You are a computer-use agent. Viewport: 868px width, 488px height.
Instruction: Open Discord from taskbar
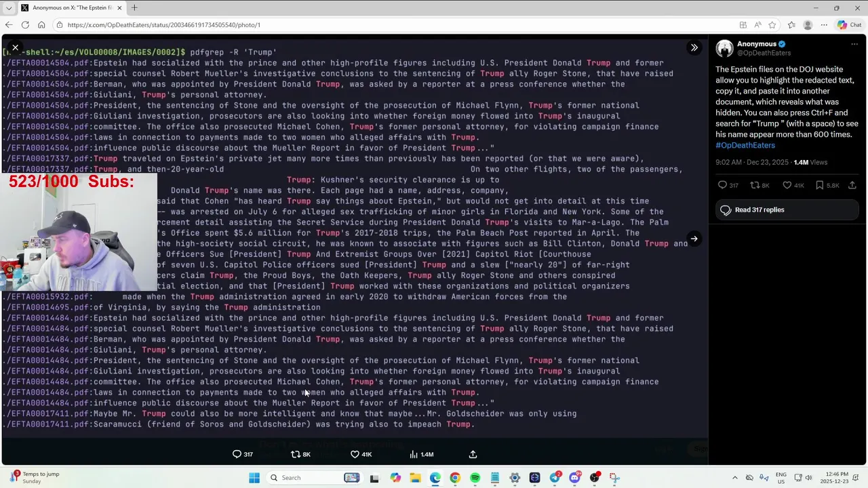(575, 478)
